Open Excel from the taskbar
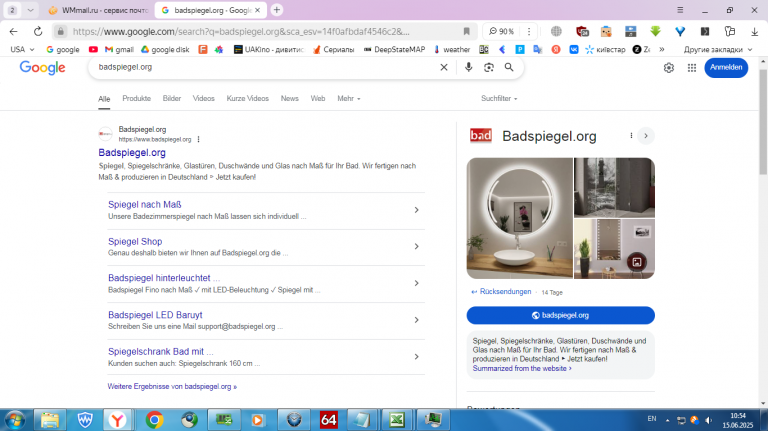768x431 pixels. tap(397, 420)
